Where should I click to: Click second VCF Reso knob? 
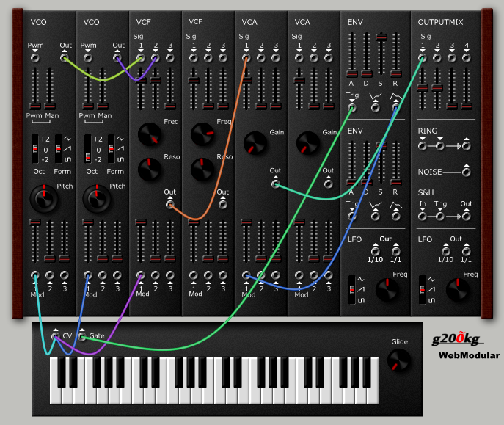click(x=202, y=169)
